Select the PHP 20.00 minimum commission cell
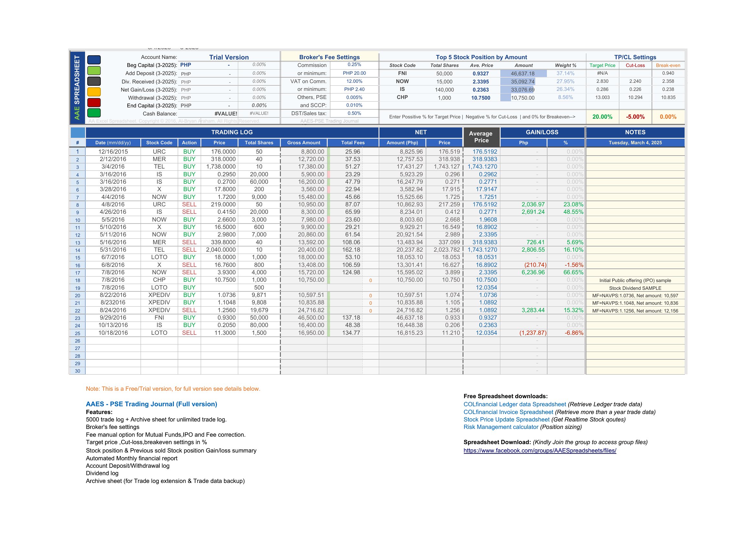This screenshot has width=756, height=535. coord(354,73)
